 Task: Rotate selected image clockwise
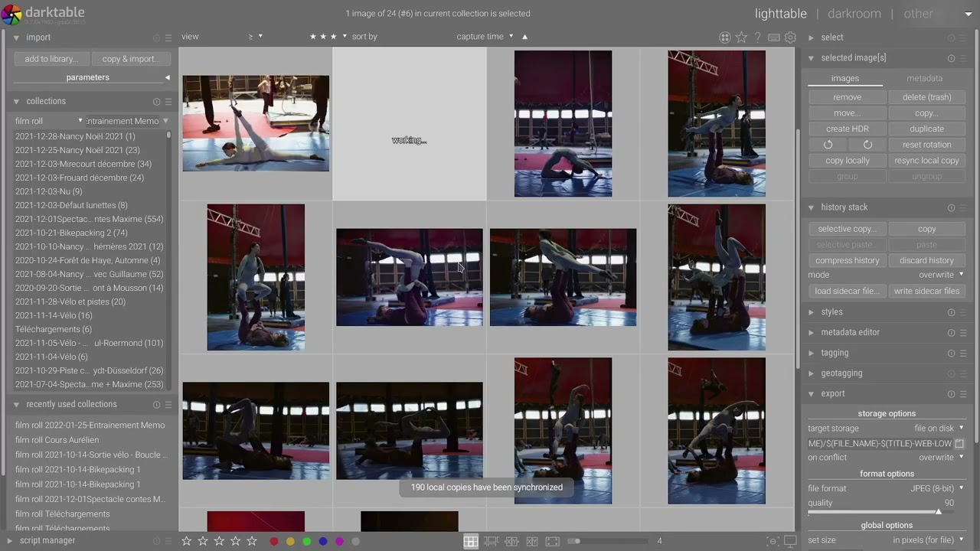coord(867,145)
